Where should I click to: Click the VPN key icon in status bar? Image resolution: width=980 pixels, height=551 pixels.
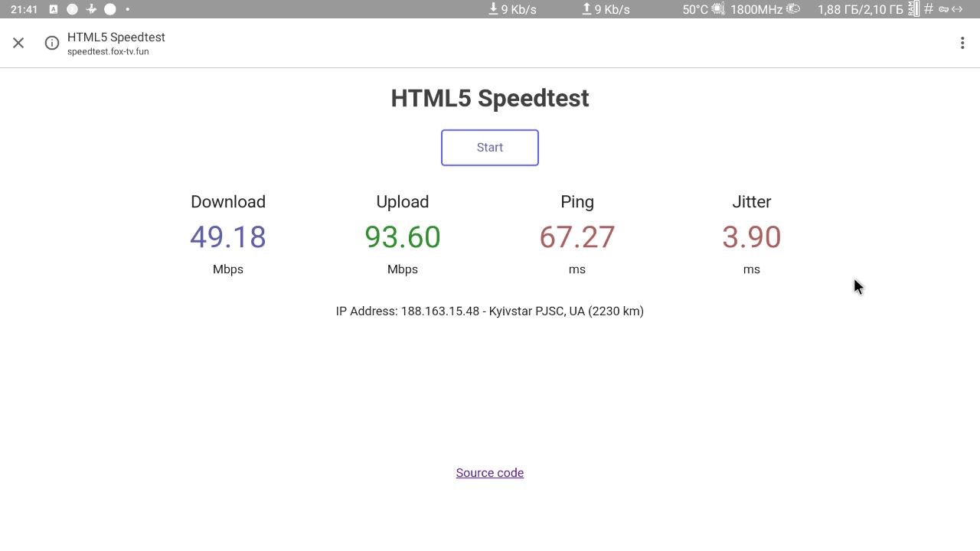click(x=944, y=9)
